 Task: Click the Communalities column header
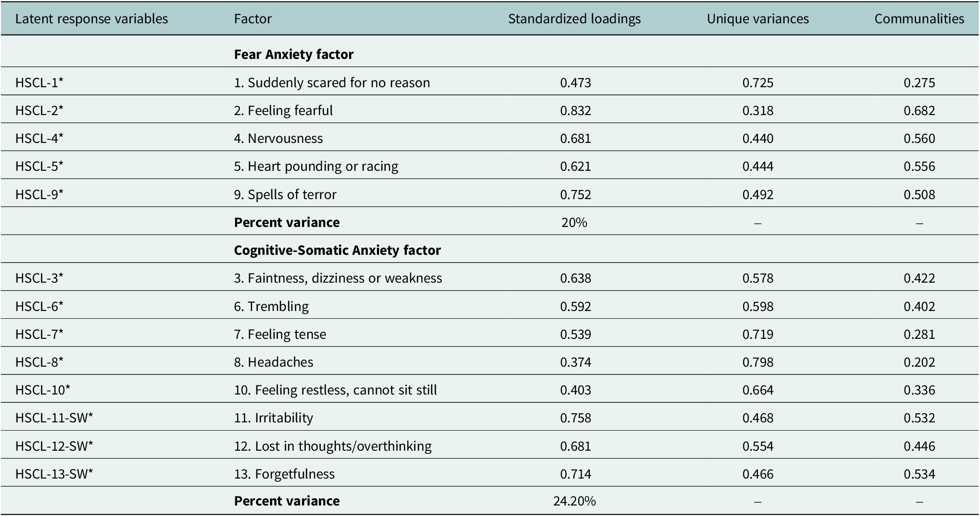click(919, 19)
